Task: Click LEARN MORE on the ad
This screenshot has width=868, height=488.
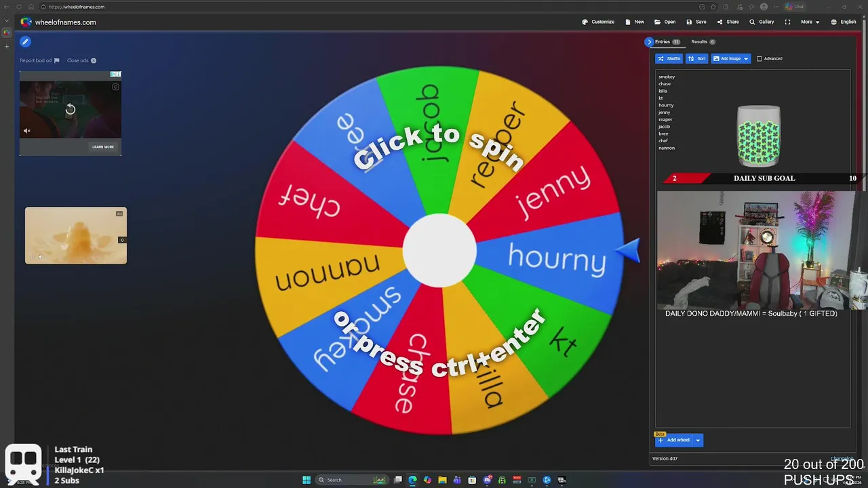Action: tap(103, 146)
